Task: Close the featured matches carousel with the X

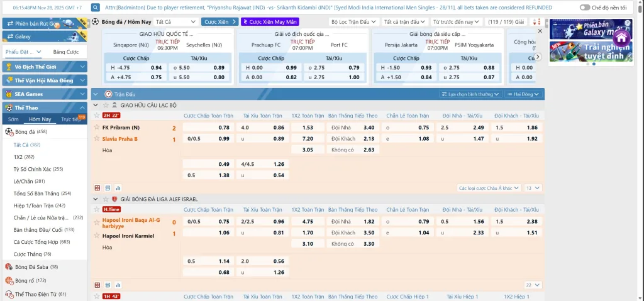Action: [x=539, y=30]
